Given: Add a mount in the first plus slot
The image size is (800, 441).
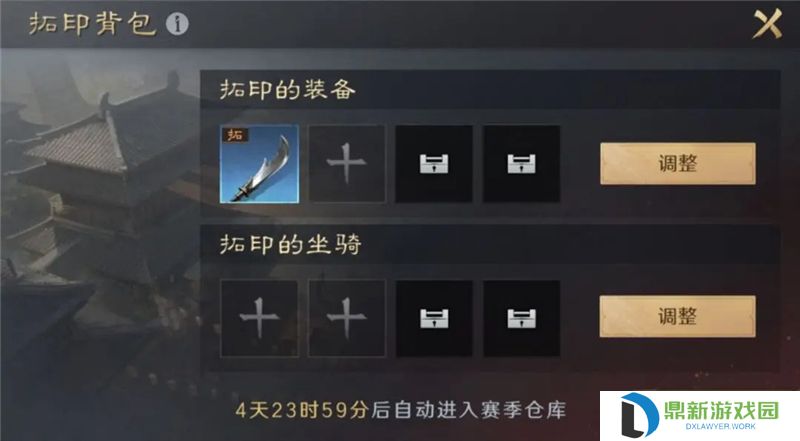Looking at the screenshot, I should click(259, 318).
